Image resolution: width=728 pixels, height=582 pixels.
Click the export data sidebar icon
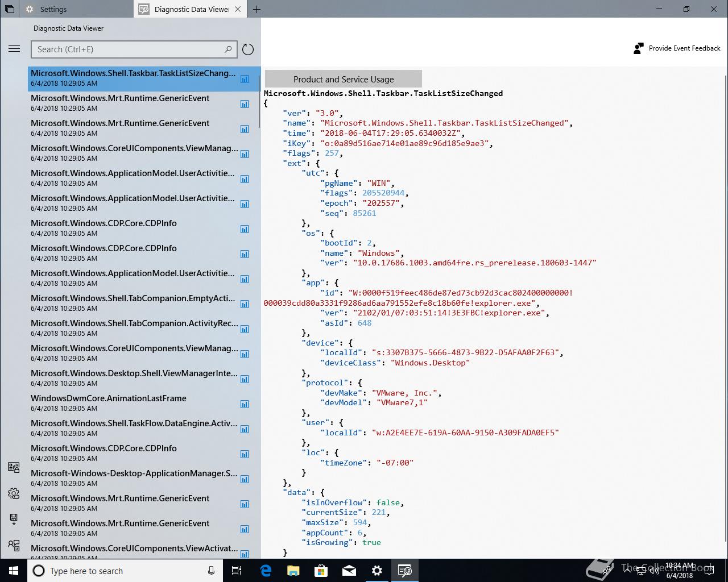pyautogui.click(x=14, y=519)
